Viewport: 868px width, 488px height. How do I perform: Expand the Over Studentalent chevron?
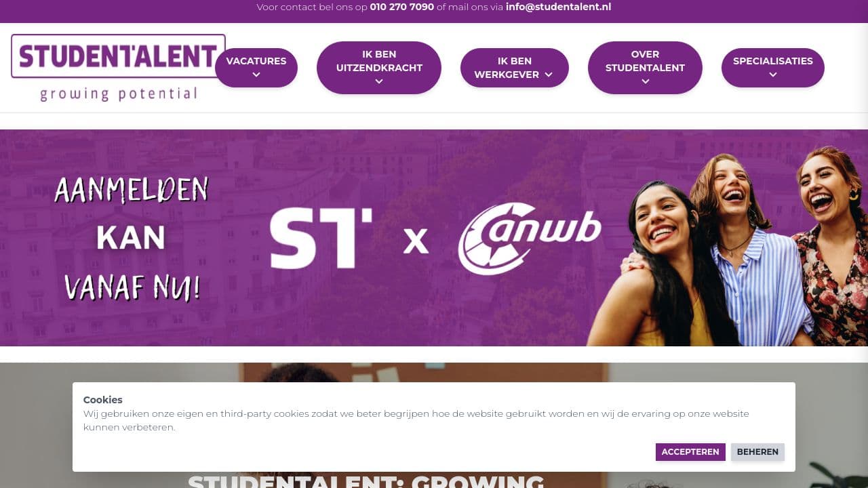pos(646,81)
